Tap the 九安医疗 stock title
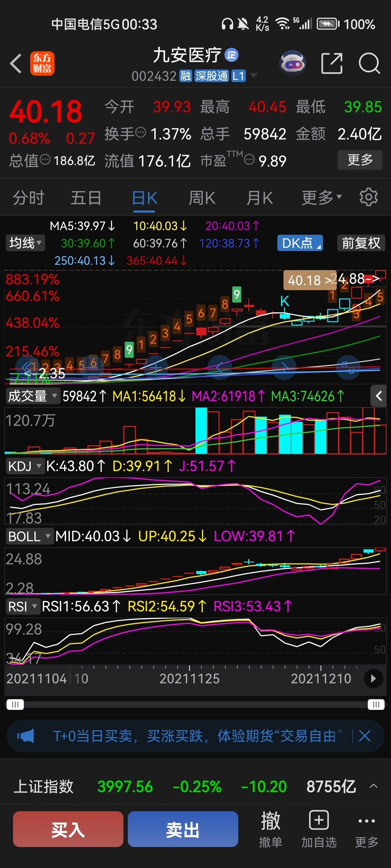The height and width of the screenshot is (868, 391). click(x=187, y=55)
